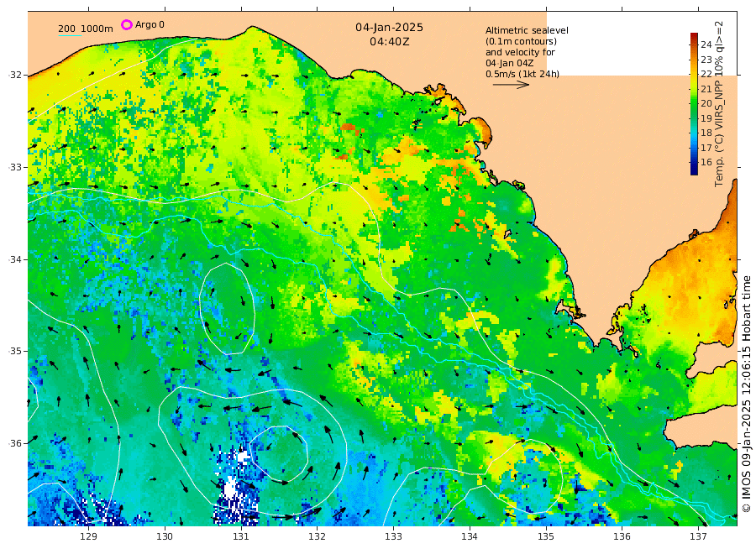
Task: Click the temperature color bar
Action: point(695,104)
